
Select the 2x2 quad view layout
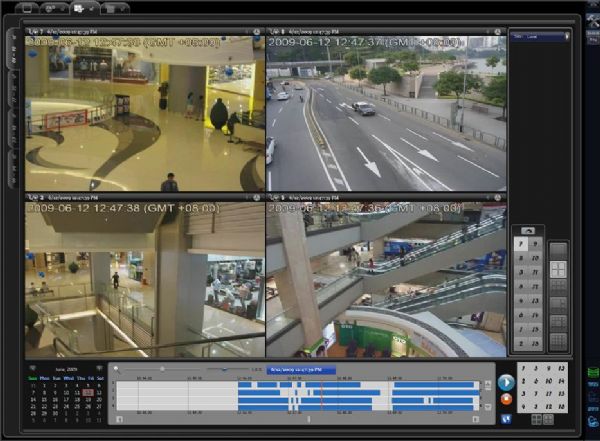558,269
